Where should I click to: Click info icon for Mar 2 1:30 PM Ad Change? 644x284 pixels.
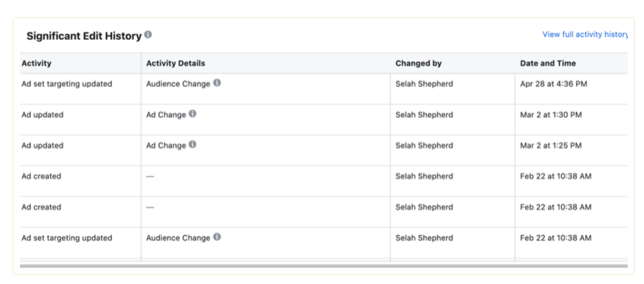pyautogui.click(x=193, y=114)
